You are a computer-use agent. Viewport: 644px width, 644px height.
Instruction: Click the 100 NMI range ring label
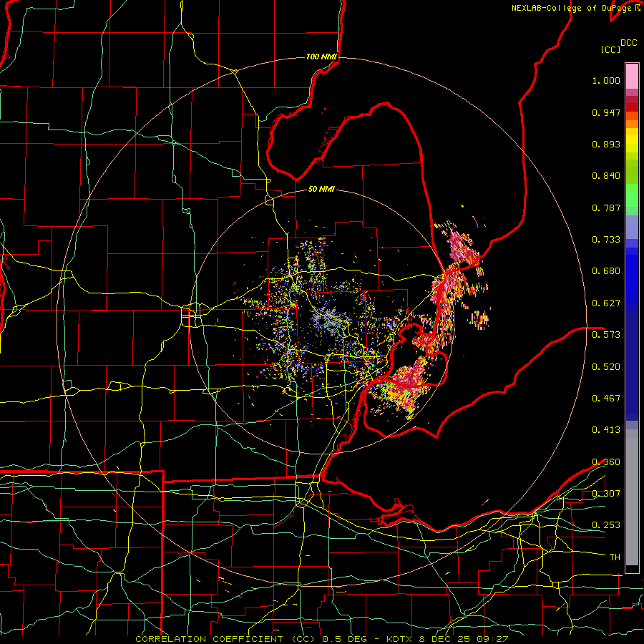321,57
